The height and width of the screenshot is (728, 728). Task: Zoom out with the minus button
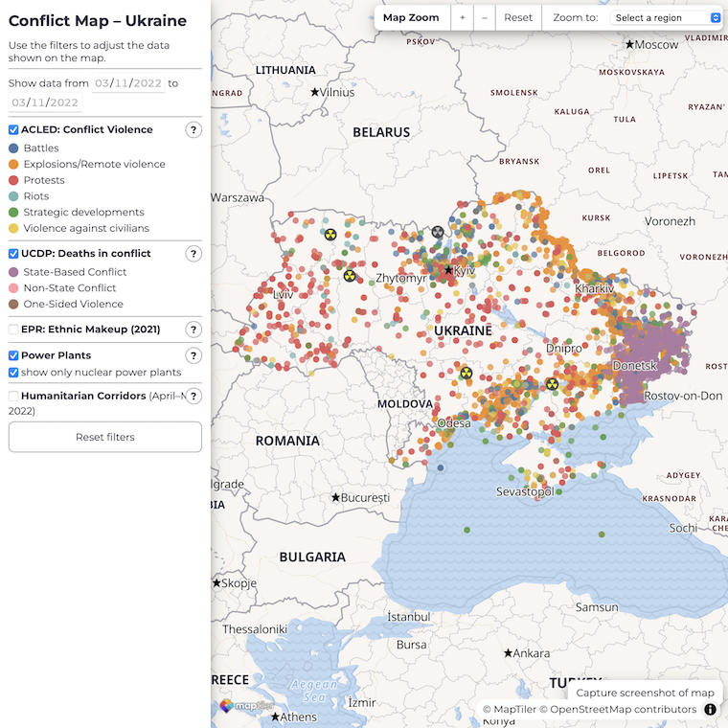click(485, 17)
